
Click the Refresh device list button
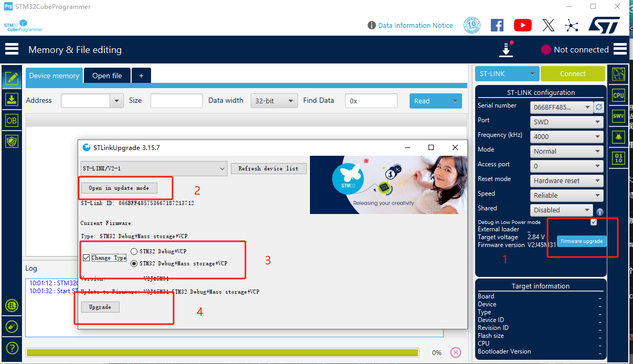click(x=269, y=168)
